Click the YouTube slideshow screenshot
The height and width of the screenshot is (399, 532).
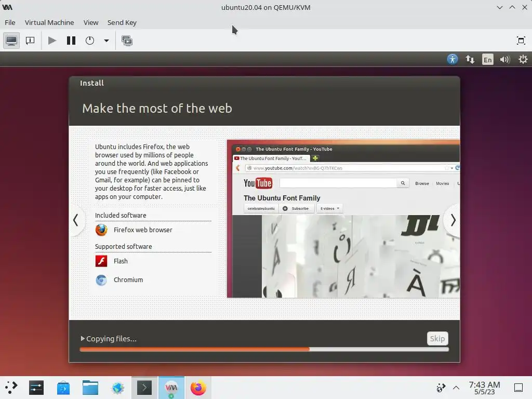click(343, 219)
